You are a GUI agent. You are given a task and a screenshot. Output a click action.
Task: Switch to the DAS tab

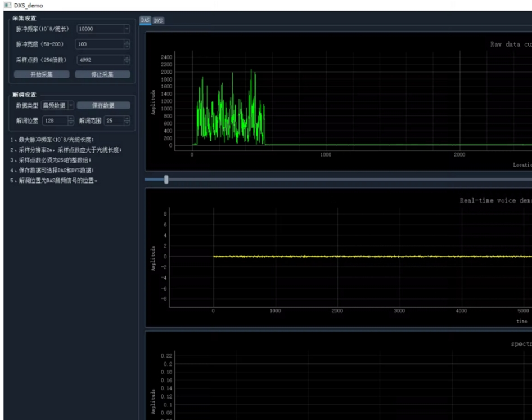146,20
